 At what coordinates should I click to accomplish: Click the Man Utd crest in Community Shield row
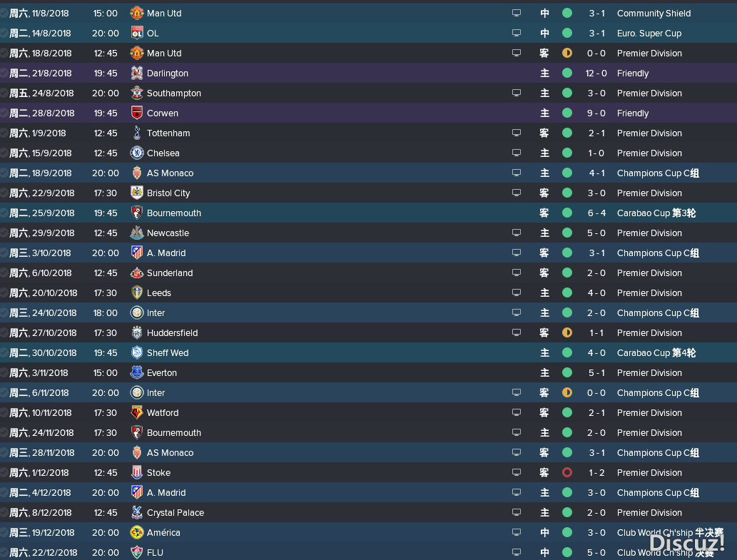coord(136,13)
